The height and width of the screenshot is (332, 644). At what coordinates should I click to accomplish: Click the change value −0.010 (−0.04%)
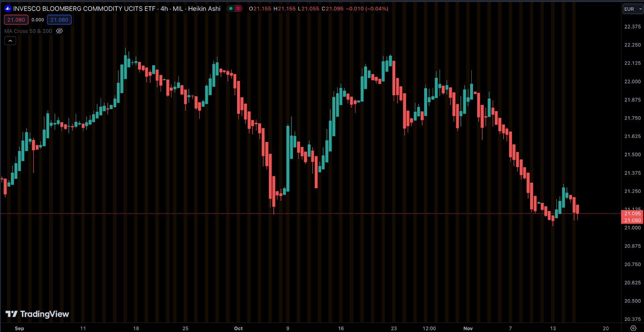pos(367,8)
